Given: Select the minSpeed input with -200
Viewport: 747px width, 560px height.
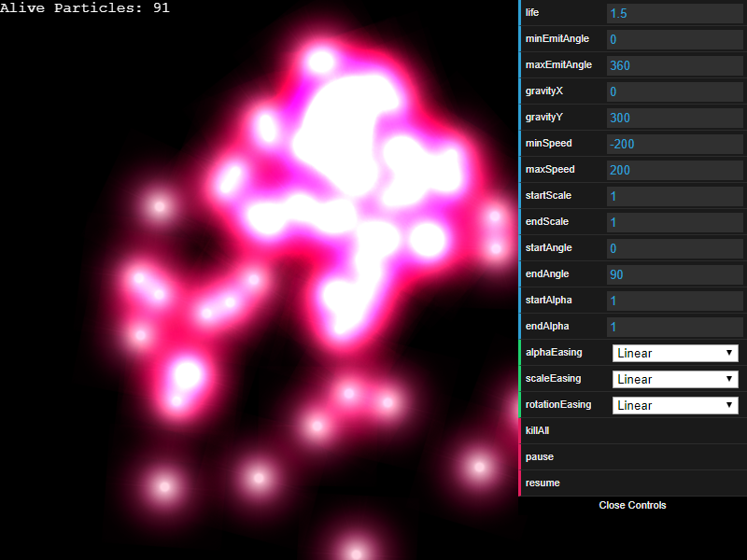Looking at the screenshot, I should (674, 144).
